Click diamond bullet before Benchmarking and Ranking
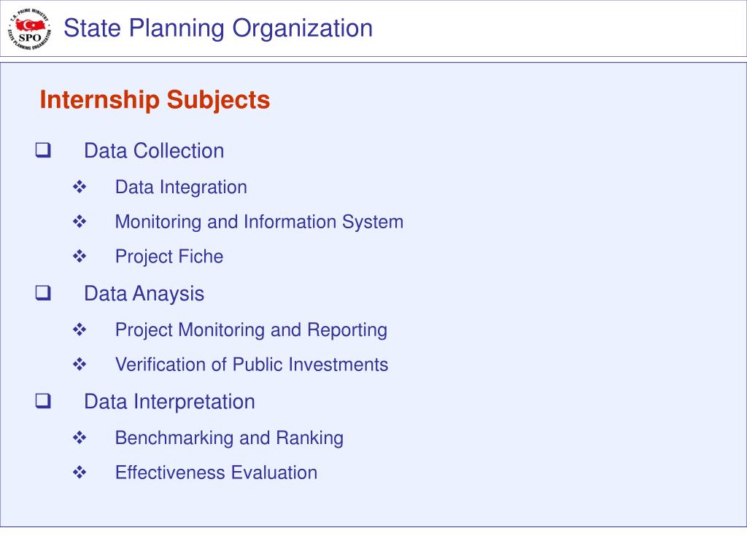Screen dimensions: 747x560 80,437
